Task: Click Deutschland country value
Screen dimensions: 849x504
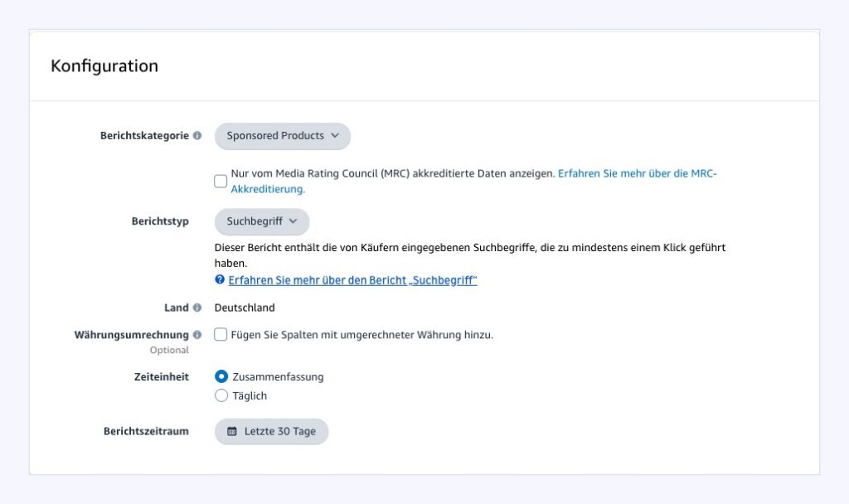Action: pos(245,308)
